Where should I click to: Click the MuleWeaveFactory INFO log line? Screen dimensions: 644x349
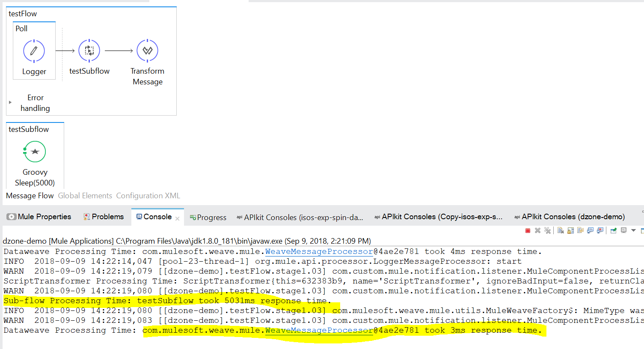[x=323, y=310]
